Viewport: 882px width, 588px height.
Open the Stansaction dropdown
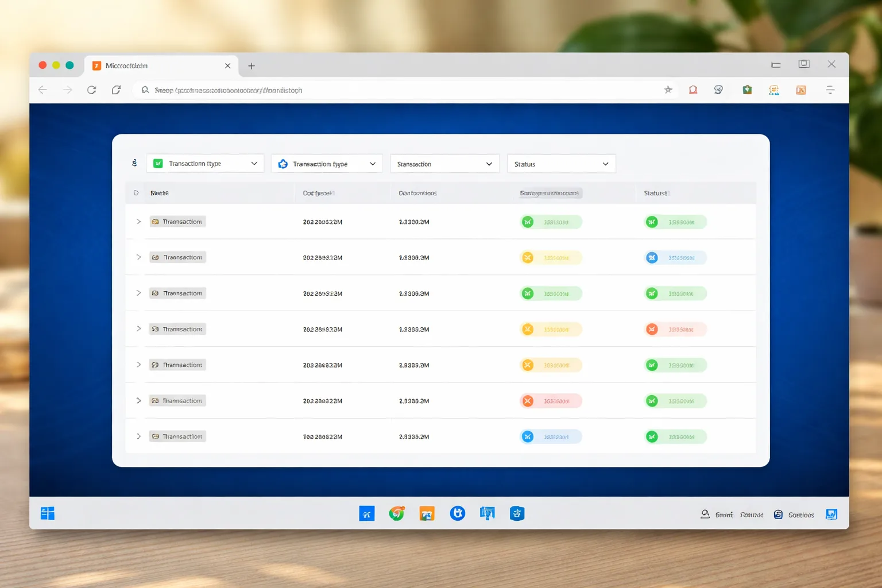click(445, 164)
